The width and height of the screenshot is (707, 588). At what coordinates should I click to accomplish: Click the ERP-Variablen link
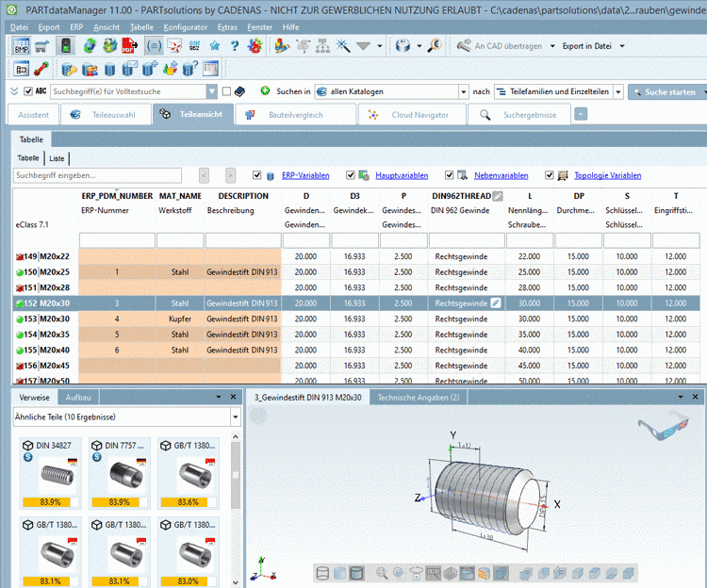pos(305,175)
